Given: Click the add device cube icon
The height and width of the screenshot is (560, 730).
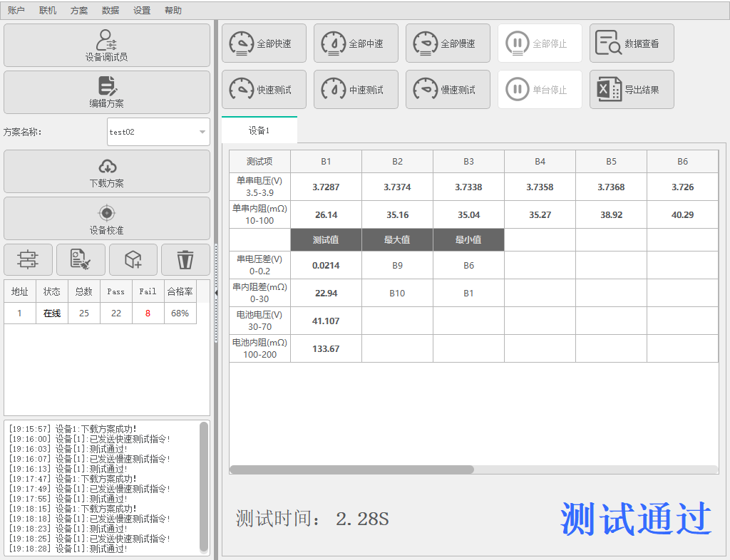Looking at the screenshot, I should [x=133, y=260].
